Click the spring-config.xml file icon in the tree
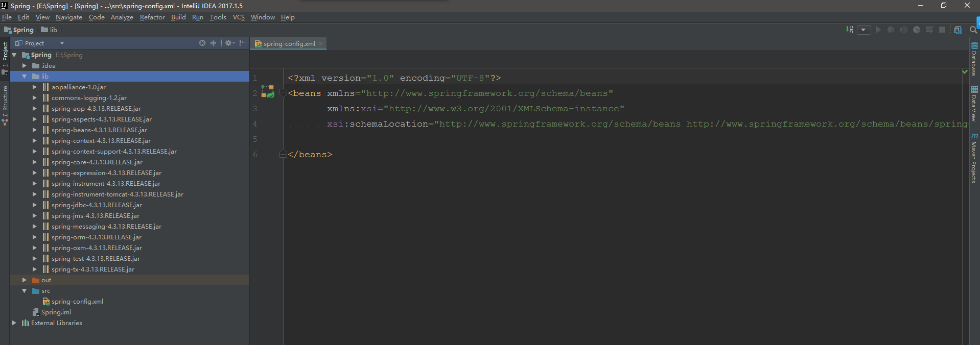 (46, 301)
